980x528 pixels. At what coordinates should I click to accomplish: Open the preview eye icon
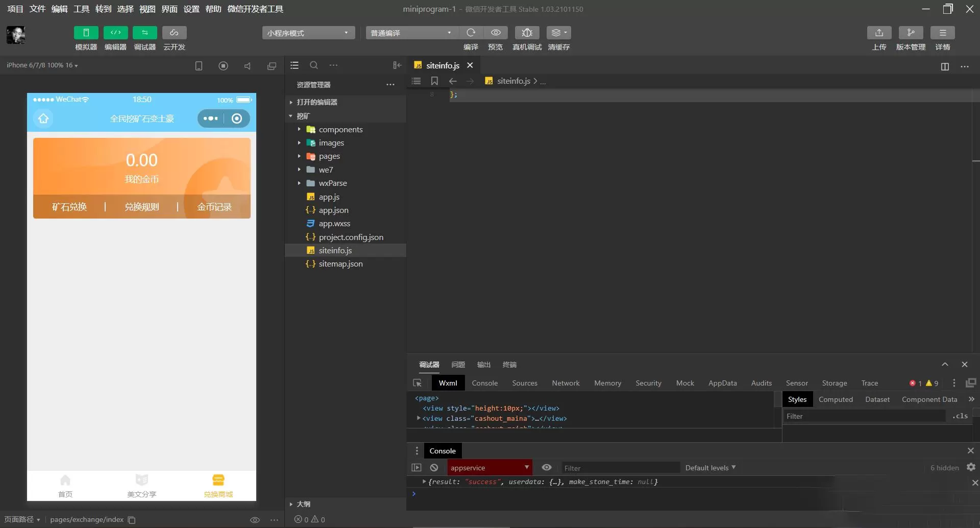pos(496,33)
